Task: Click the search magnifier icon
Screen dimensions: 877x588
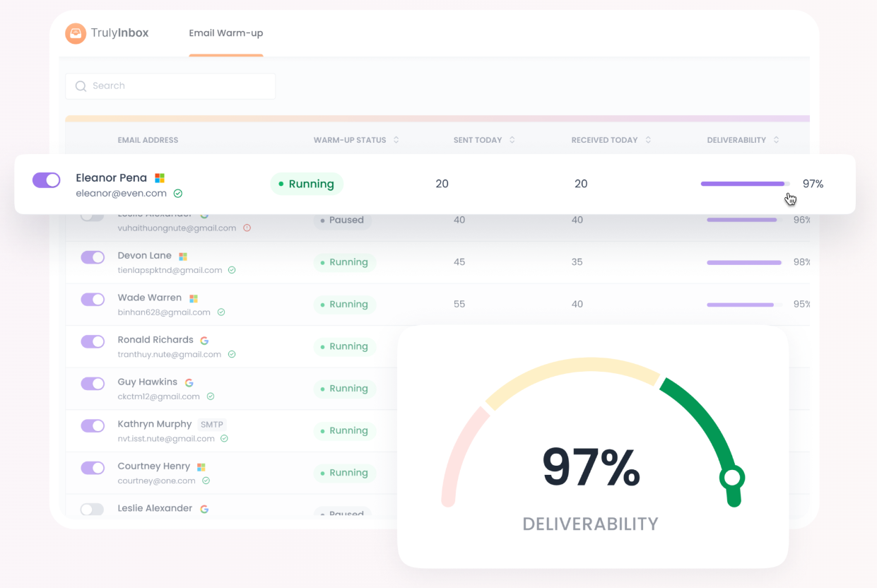Action: click(x=81, y=86)
